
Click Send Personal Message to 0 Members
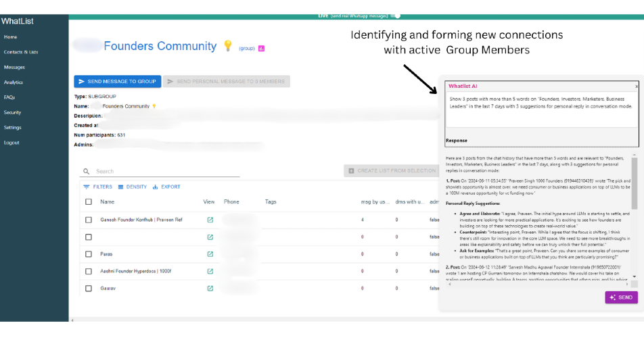pos(227,82)
